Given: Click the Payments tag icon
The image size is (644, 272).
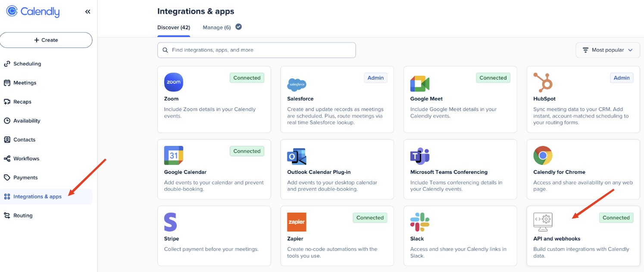Looking at the screenshot, I should click(7, 177).
